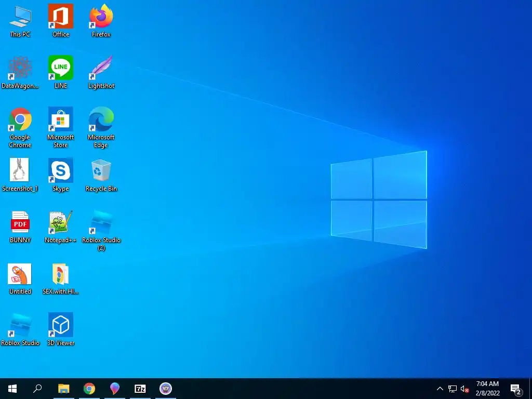Select the 3D Viewer desktop shortcut
Image resolution: width=532 pixels, height=399 pixels.
click(61, 329)
